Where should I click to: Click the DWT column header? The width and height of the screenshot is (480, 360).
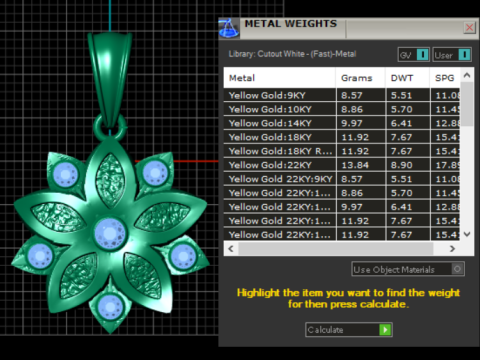coord(407,78)
